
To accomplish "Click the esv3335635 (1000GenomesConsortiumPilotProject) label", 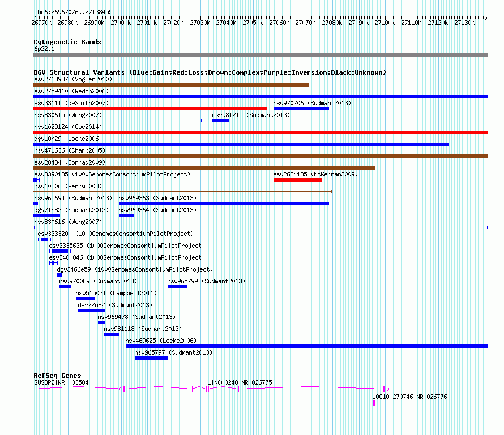I will 127,246.
